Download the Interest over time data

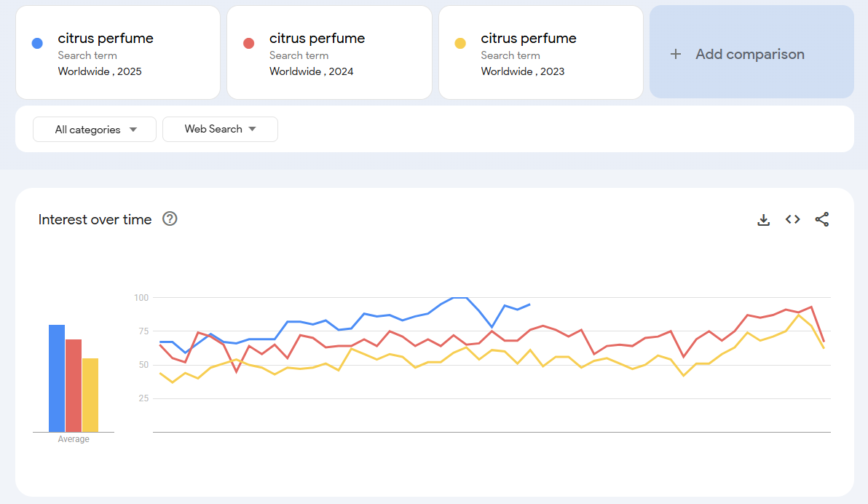click(x=763, y=220)
